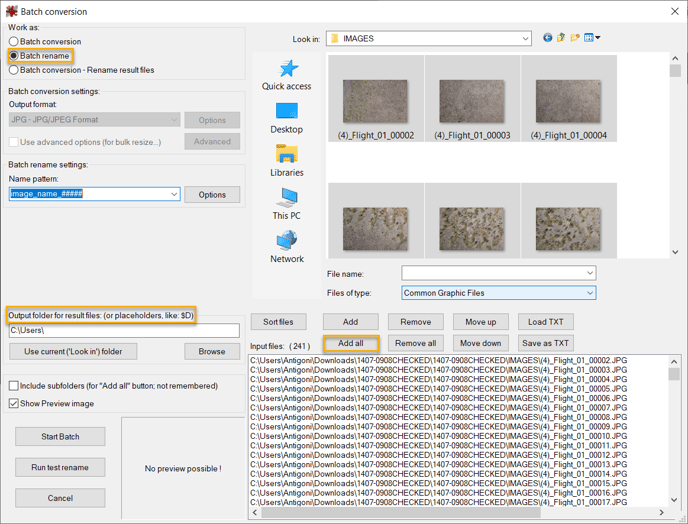Select thumbnail (4)_Flight_01_00003
Screen dimensions: 688x524
[x=472, y=98]
